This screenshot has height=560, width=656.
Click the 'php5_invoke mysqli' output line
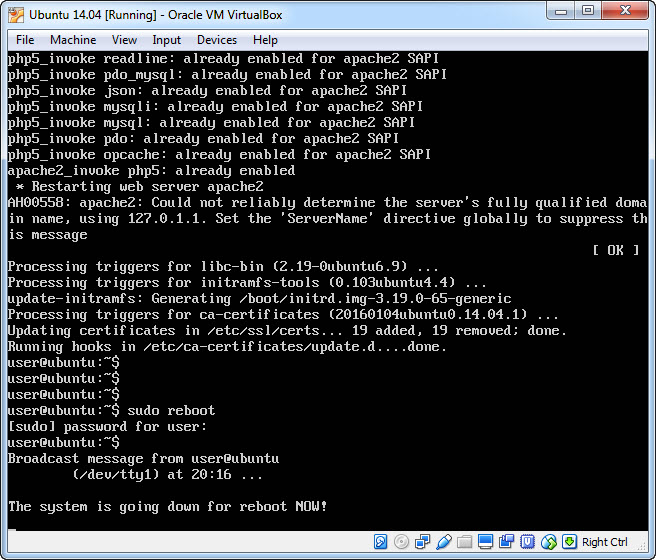215,107
